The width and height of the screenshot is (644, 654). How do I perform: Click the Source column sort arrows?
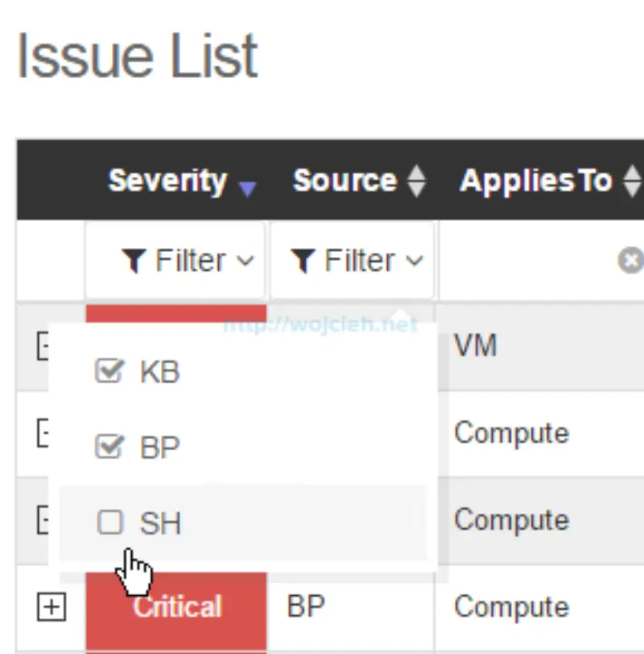click(416, 182)
